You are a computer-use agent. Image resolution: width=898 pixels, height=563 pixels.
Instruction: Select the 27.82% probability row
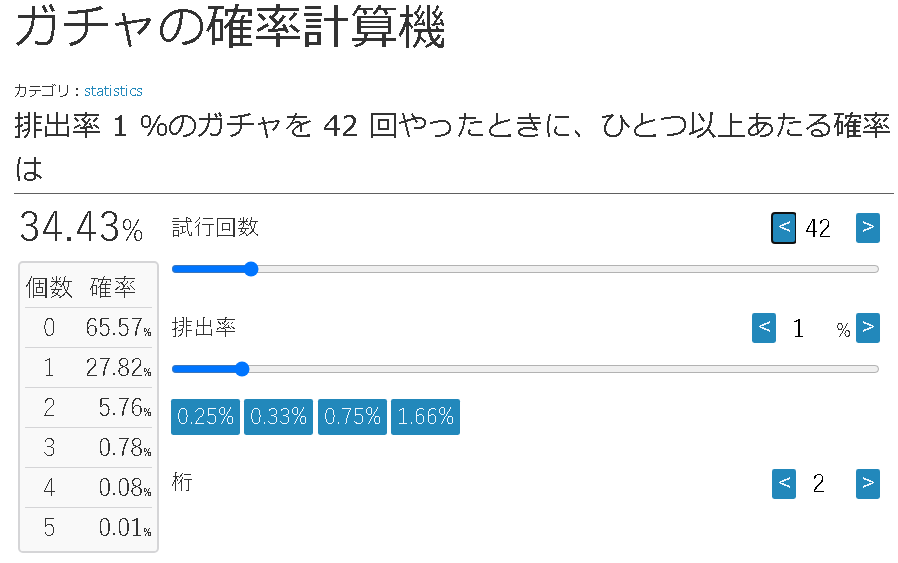[88, 368]
